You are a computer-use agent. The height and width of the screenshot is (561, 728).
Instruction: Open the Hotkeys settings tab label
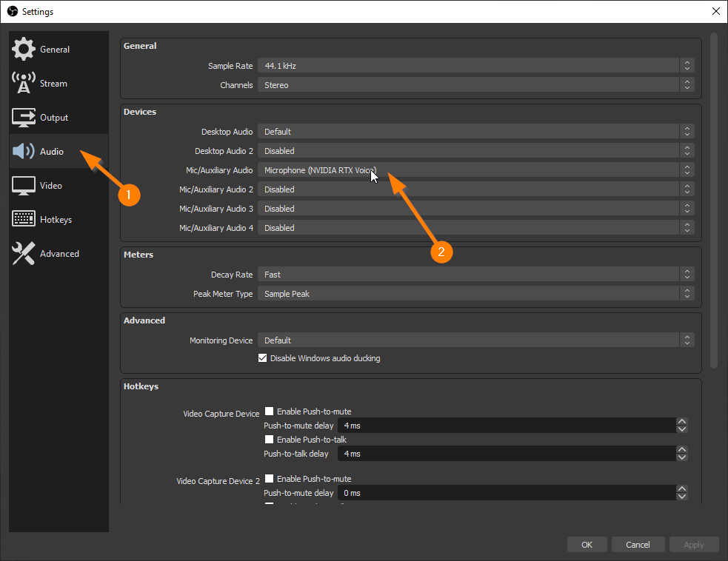tap(56, 220)
